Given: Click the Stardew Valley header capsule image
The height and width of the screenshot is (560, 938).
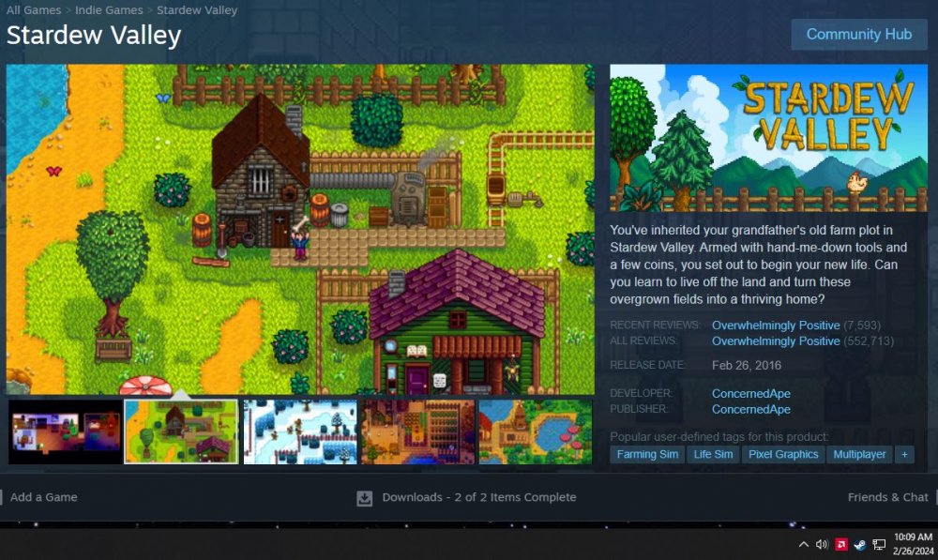Looking at the screenshot, I should pyautogui.click(x=769, y=138).
